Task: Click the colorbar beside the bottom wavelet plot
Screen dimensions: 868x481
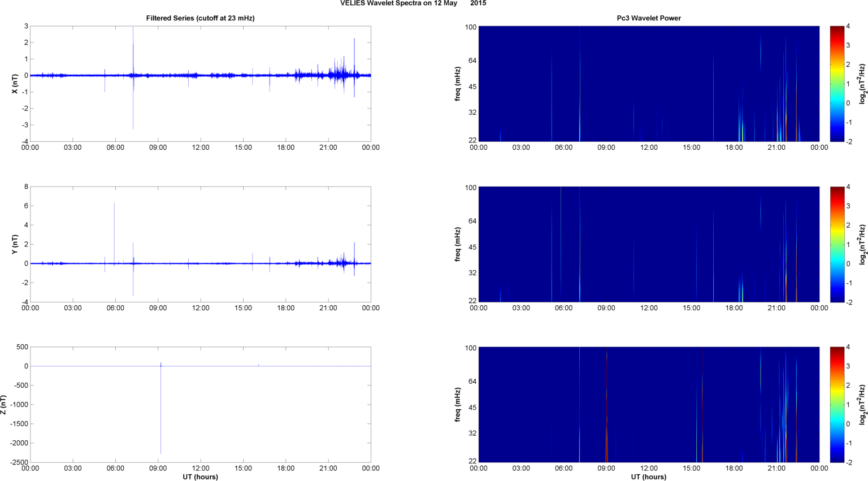Action: click(x=837, y=405)
